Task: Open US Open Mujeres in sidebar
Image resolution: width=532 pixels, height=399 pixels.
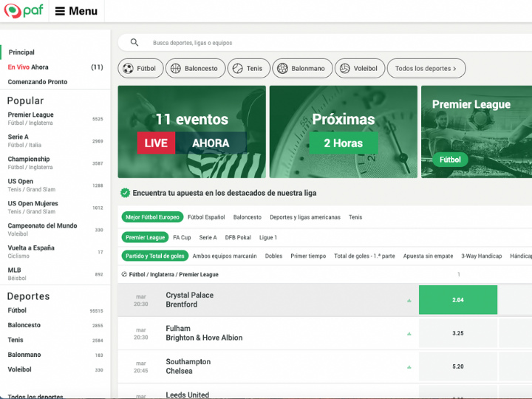Action: pos(55,208)
